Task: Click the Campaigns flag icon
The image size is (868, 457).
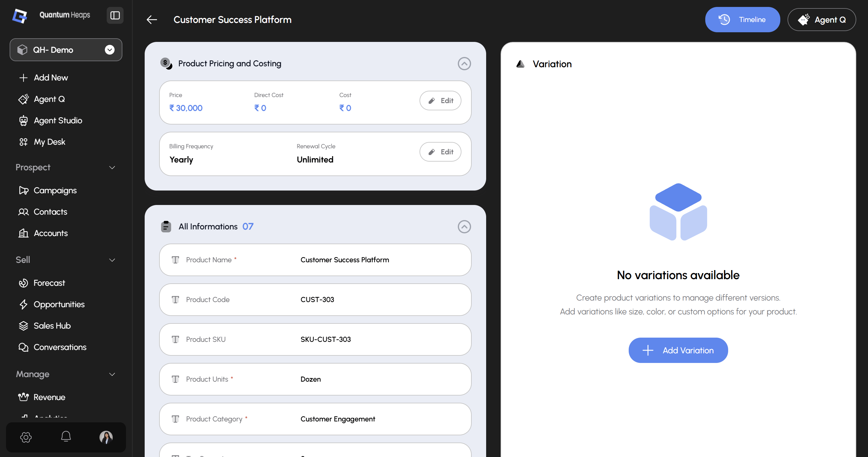Action: (24, 191)
